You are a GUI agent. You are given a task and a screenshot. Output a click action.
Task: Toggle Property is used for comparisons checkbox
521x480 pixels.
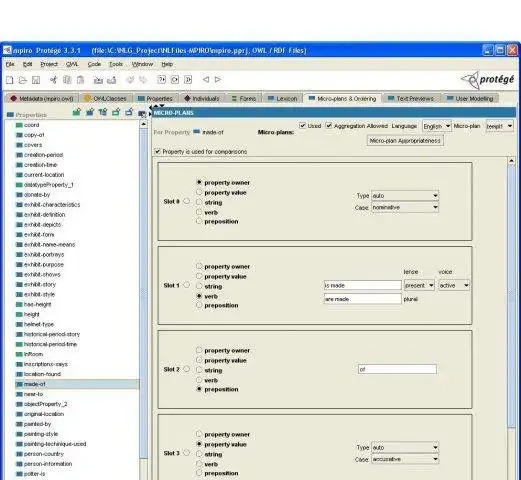click(157, 152)
